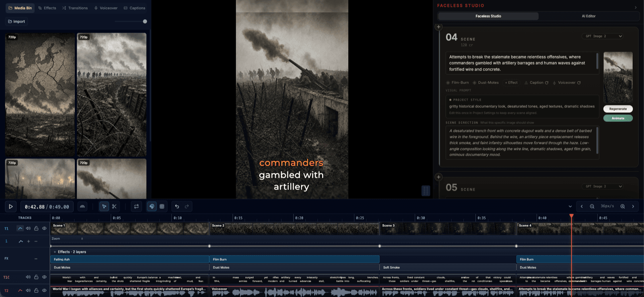Toggle keyframe curve on track T1
This screenshot has height=297, width=644.
pyautogui.click(x=20, y=228)
